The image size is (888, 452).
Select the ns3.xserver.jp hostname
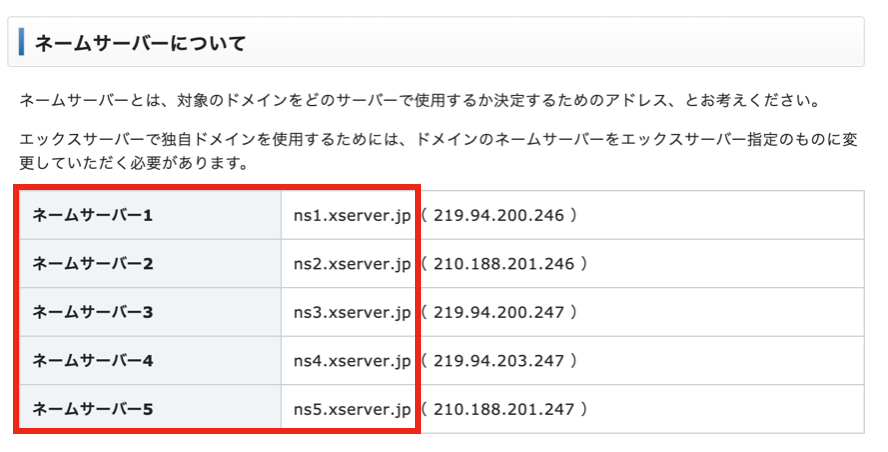(x=352, y=313)
